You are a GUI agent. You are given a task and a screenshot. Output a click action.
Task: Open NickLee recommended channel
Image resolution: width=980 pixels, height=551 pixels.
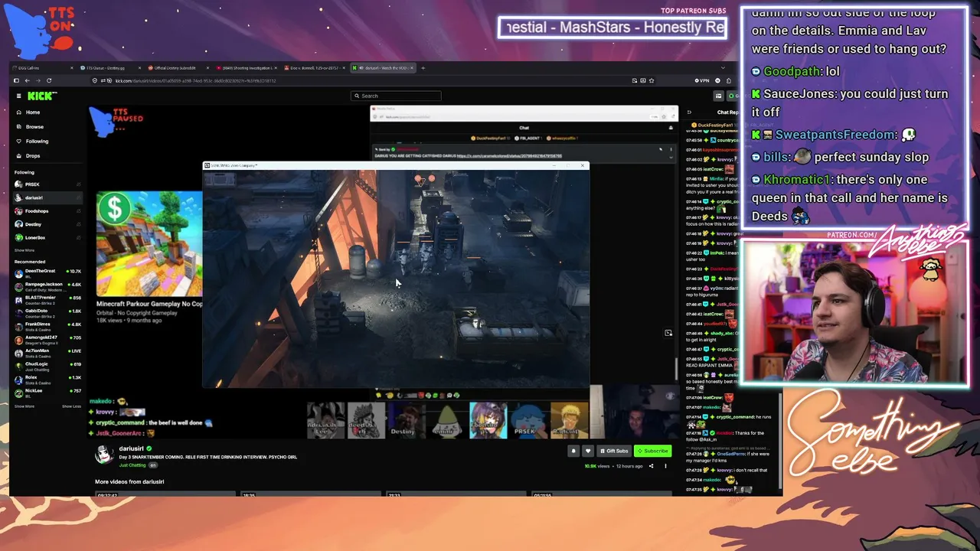47,392
